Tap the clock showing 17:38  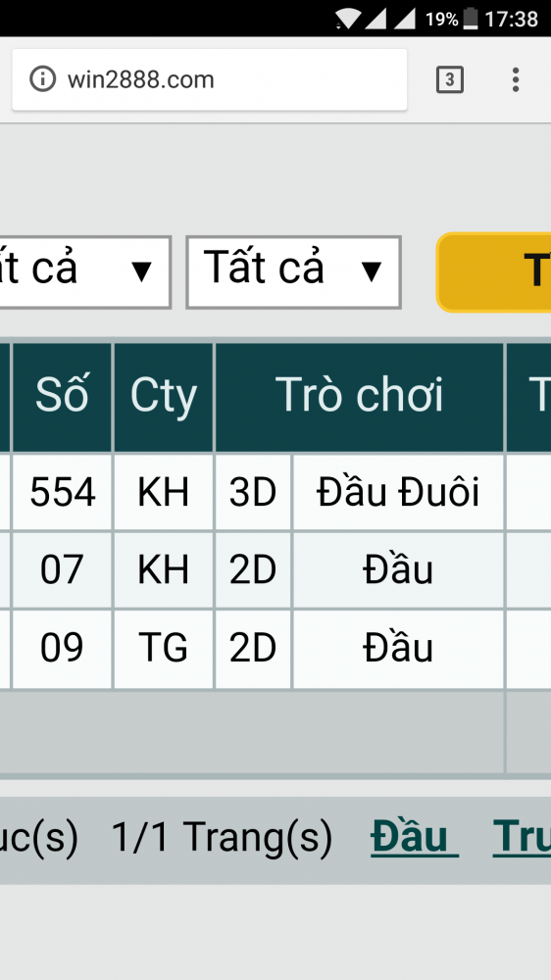click(x=511, y=19)
